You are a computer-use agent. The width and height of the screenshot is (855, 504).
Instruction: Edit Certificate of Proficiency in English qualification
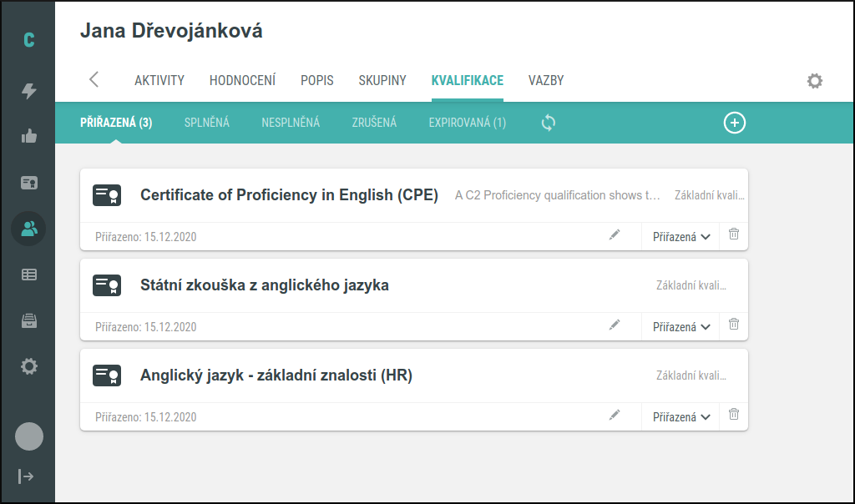615,235
